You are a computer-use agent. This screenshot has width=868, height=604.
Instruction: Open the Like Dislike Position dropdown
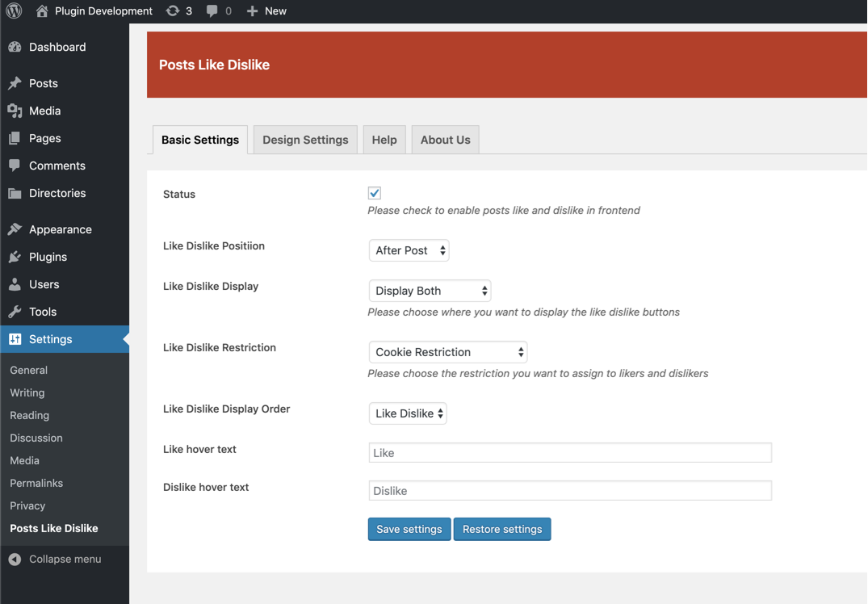click(x=409, y=250)
